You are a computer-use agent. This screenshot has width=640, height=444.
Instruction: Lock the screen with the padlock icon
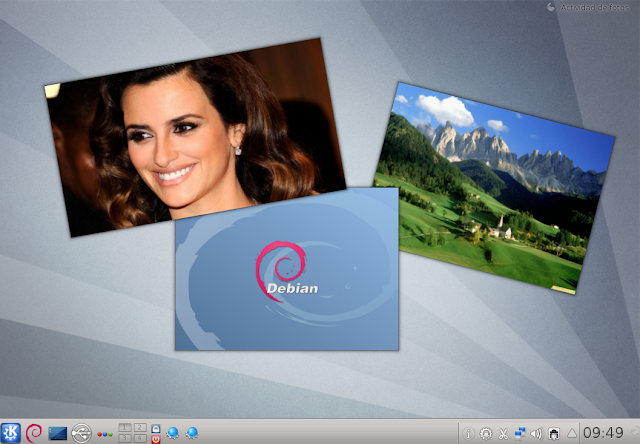click(156, 428)
